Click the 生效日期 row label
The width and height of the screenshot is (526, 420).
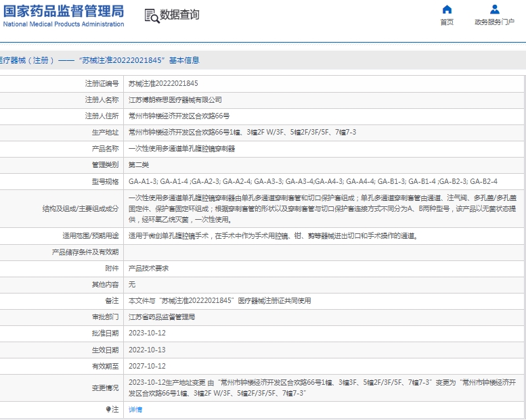pyautogui.click(x=106, y=350)
